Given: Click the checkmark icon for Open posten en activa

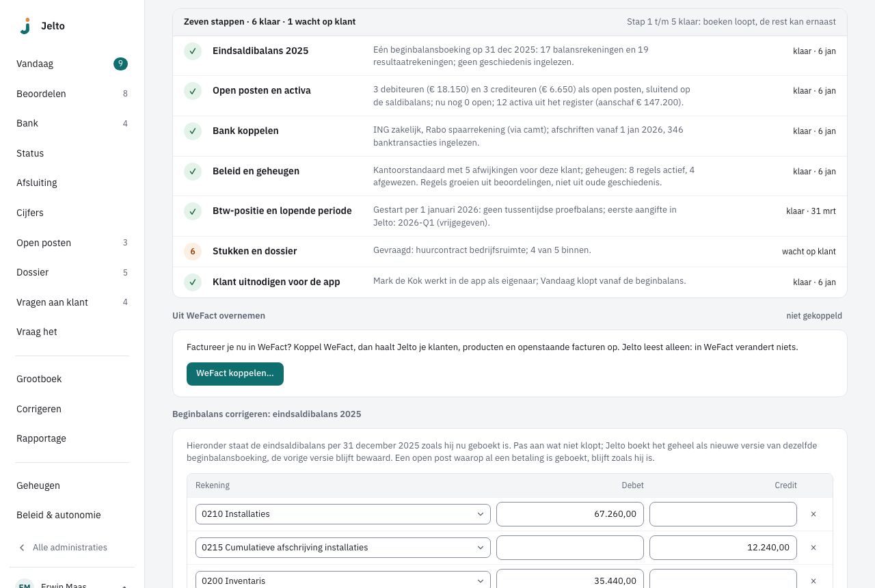Looking at the screenshot, I should [x=193, y=91].
